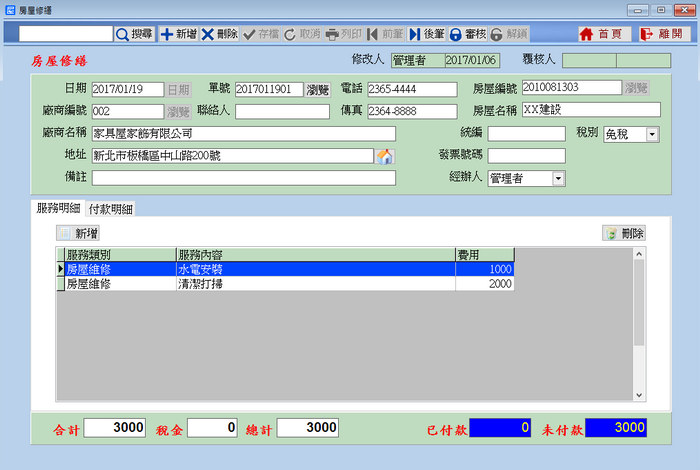
Task: Click 瀏覽 button next to 房屋編號
Action: [636, 87]
